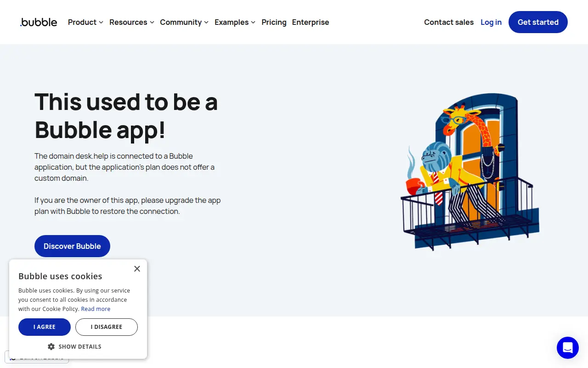Open the Enterprise page

[311, 22]
